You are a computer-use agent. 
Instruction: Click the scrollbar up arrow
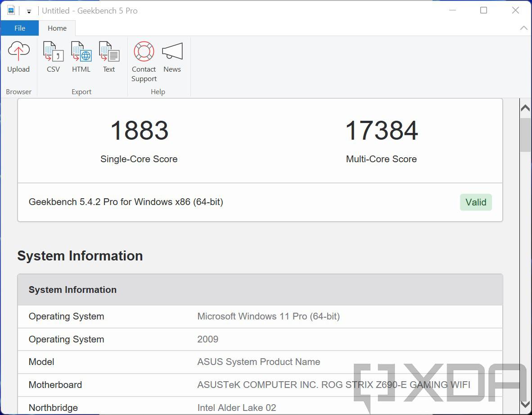tap(525, 108)
